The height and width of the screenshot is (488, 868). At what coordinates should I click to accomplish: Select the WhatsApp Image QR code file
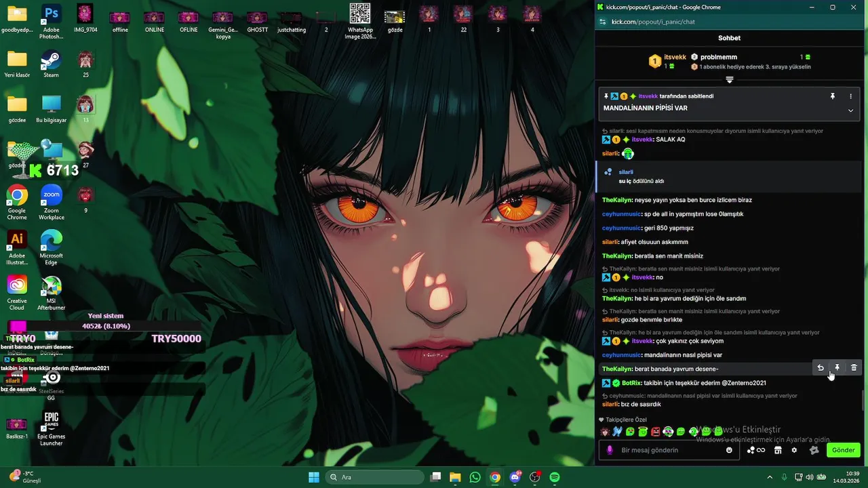pyautogui.click(x=360, y=21)
